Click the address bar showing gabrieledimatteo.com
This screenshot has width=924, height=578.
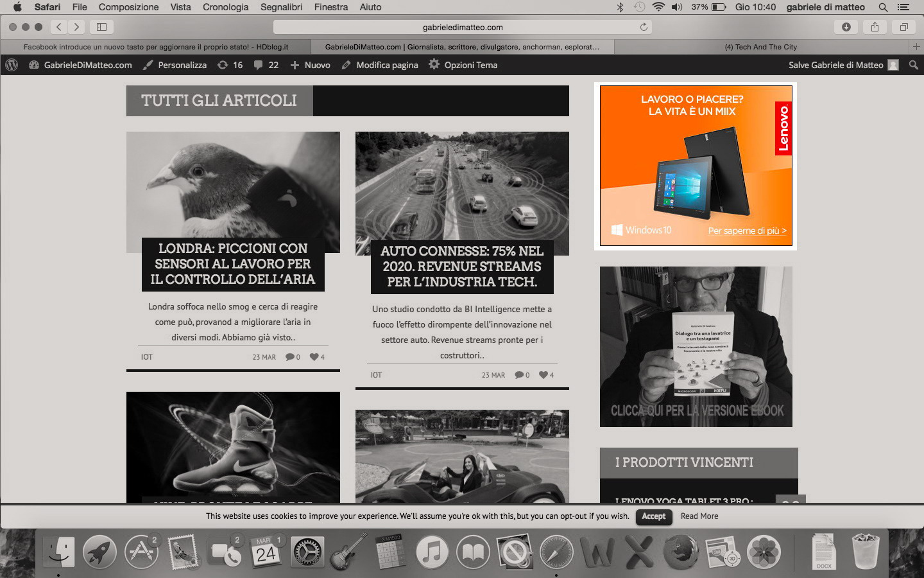tap(463, 27)
